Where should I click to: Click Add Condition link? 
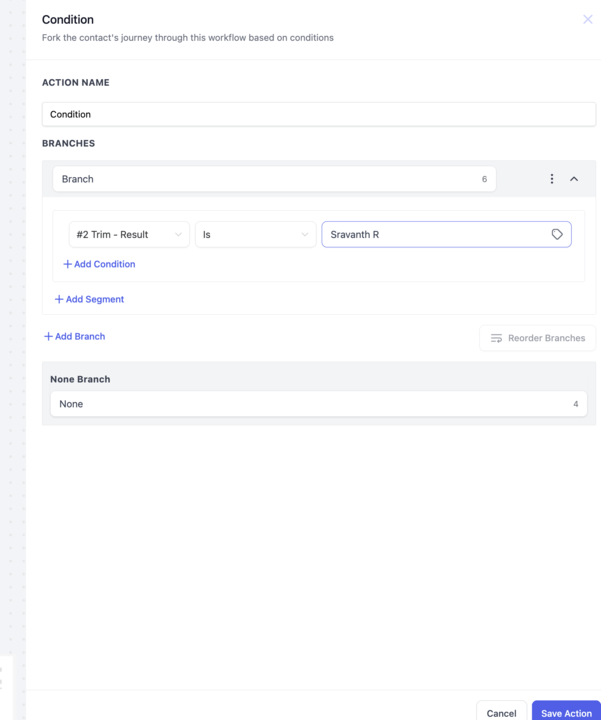[x=105, y=264]
